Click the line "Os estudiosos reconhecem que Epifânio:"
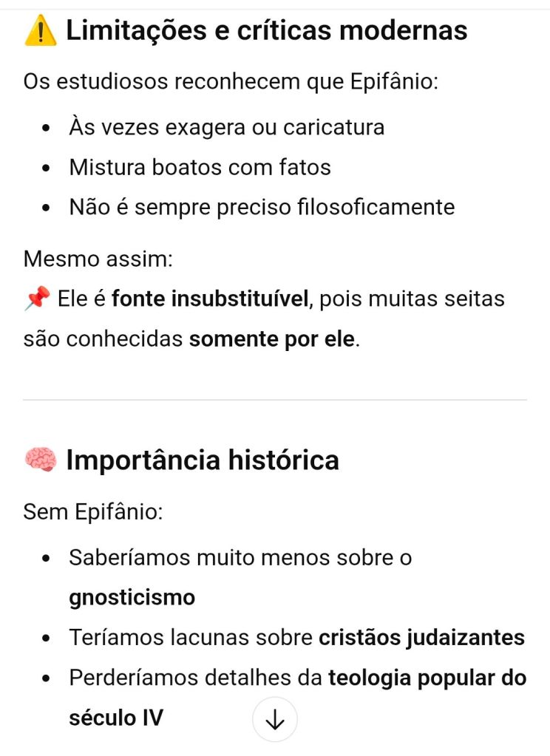Screen dimensions: 550x756 pos(231,80)
